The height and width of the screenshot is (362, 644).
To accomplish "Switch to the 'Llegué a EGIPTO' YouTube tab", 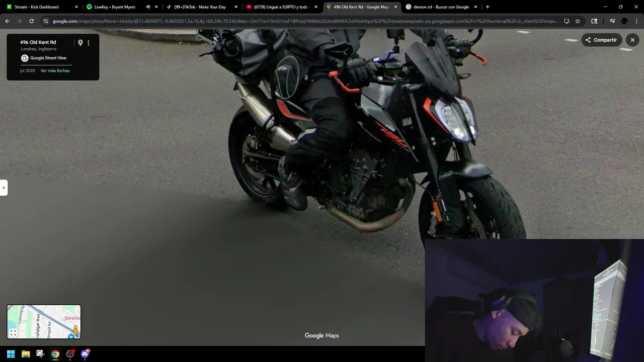I will click(281, 7).
